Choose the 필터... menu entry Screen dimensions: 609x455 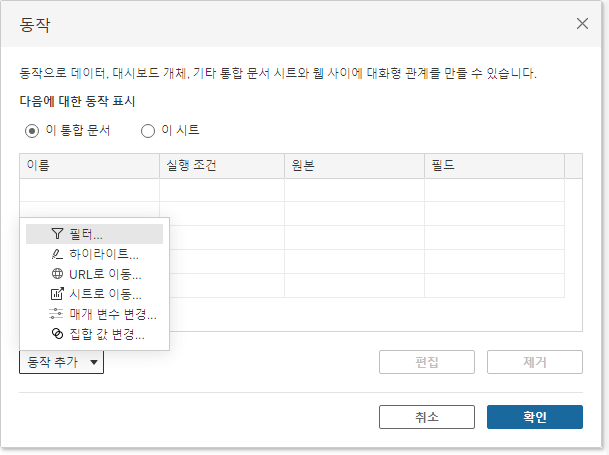(94, 234)
